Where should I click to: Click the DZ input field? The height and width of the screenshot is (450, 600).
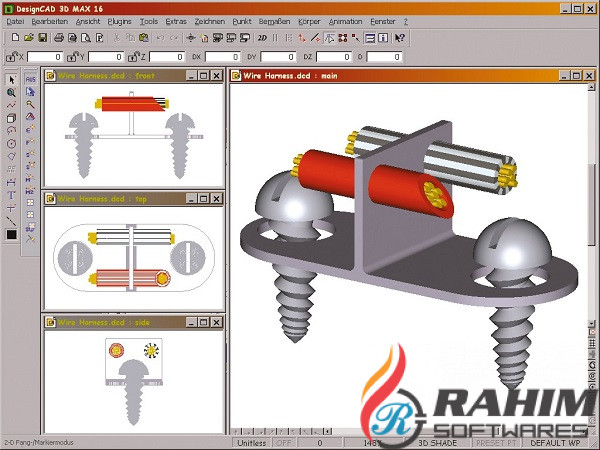point(334,57)
